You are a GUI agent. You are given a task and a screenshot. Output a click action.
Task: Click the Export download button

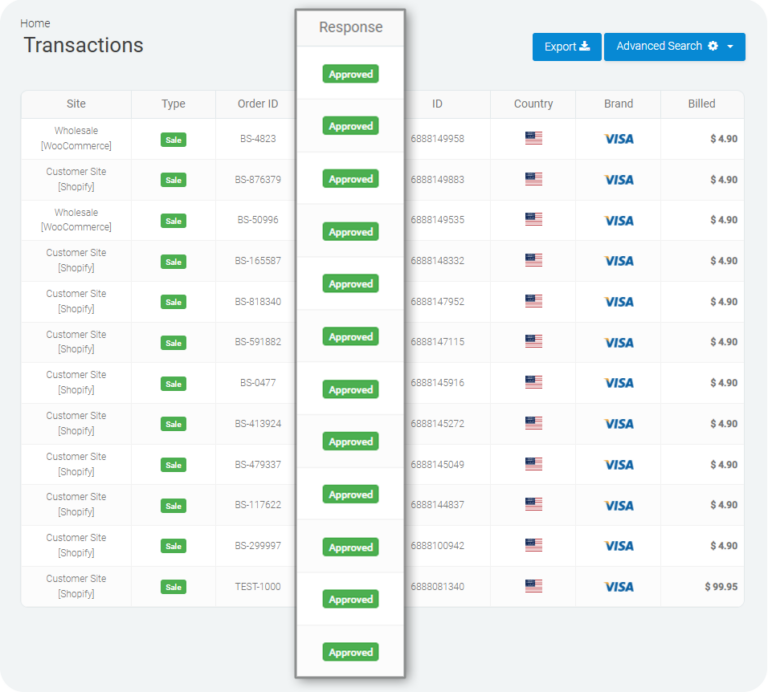[x=566, y=47]
